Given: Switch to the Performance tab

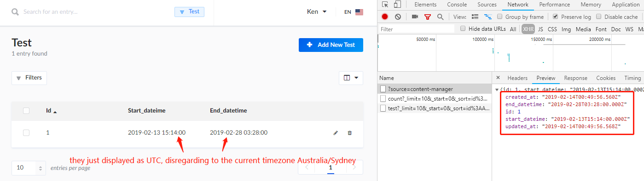Looking at the screenshot, I should pos(554,5).
